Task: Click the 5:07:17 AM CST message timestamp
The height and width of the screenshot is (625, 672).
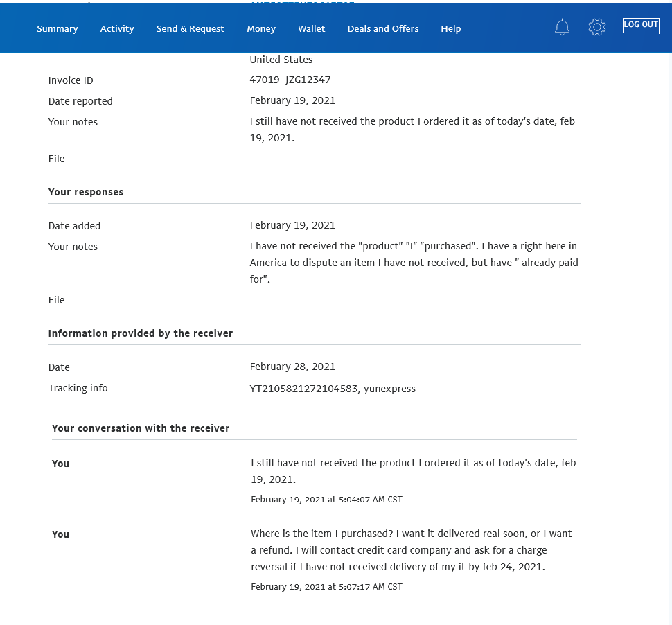Action: [x=326, y=587]
